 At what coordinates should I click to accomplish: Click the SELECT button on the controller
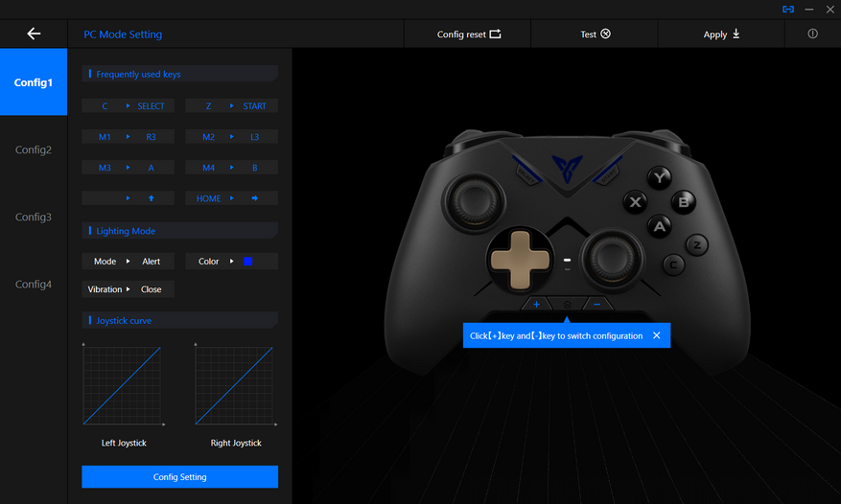(526, 172)
